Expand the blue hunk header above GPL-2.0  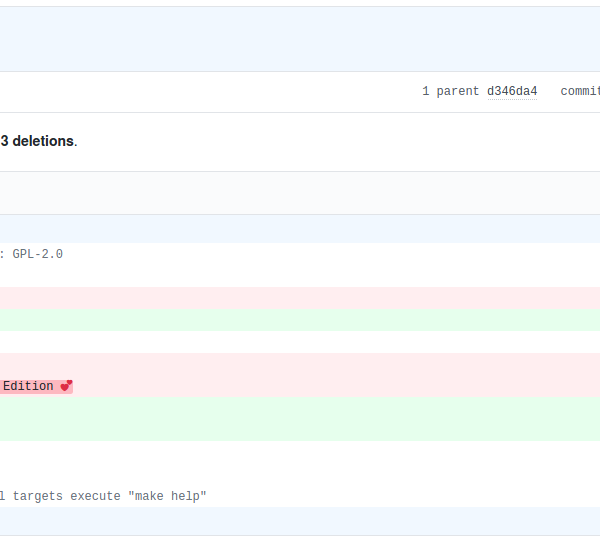(x=300, y=229)
